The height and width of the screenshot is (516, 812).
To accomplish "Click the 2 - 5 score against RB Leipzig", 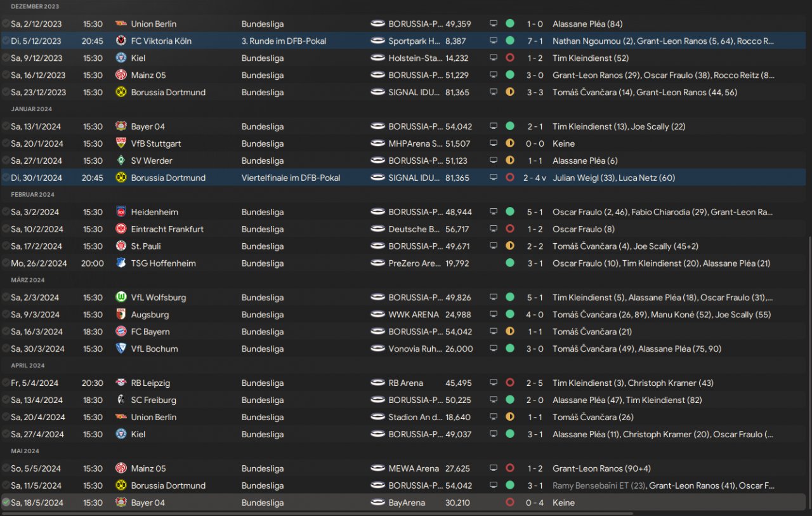I will pos(535,384).
